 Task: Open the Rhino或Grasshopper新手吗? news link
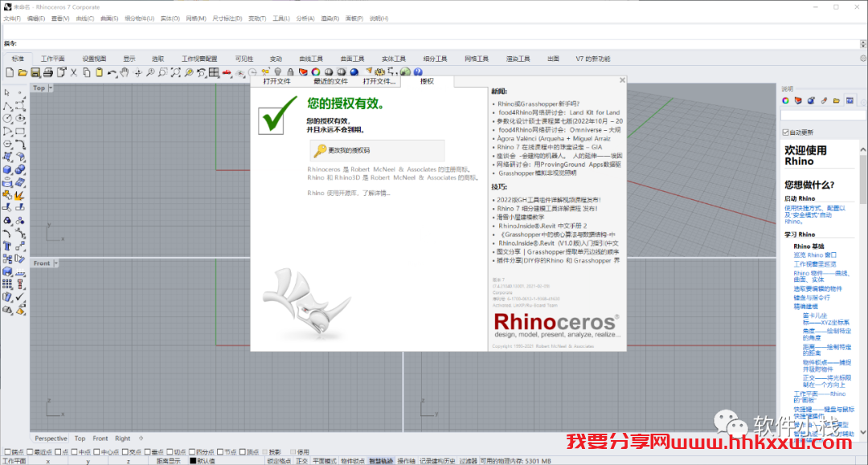pyautogui.click(x=538, y=104)
